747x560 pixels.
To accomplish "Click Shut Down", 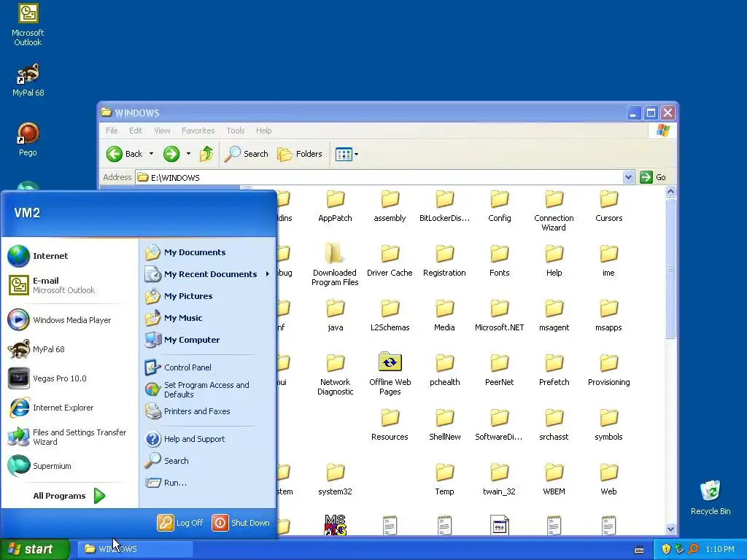I will 241,522.
